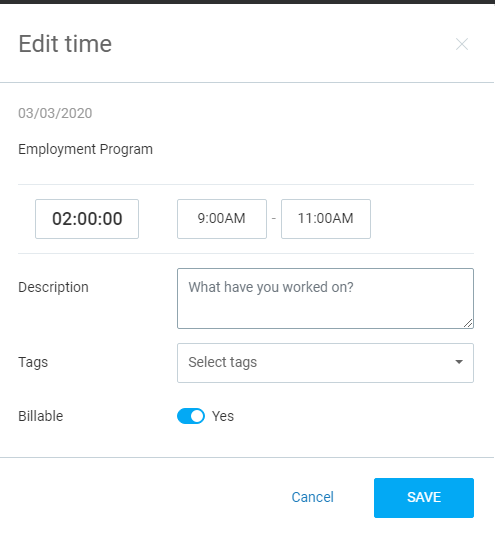Click the Yes label beside Billable switch
This screenshot has width=495, height=538.
223,416
